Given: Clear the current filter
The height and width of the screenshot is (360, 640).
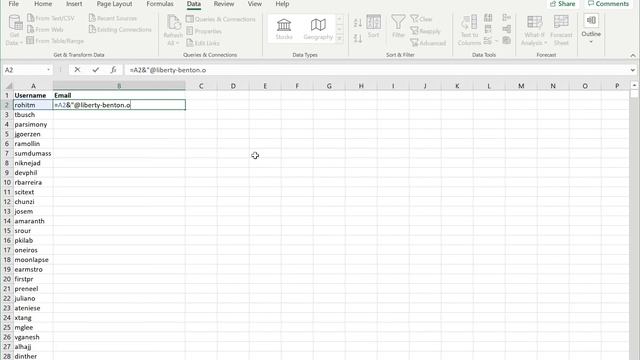Looking at the screenshot, I should [422, 19].
